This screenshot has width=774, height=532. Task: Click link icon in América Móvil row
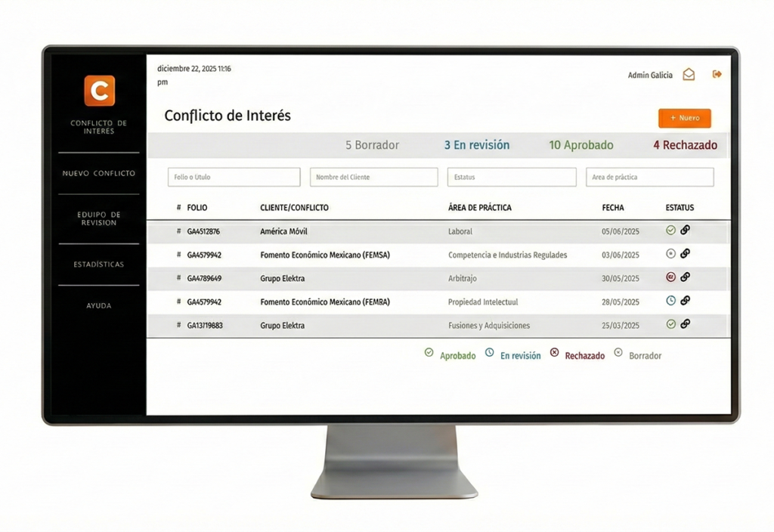pos(685,230)
